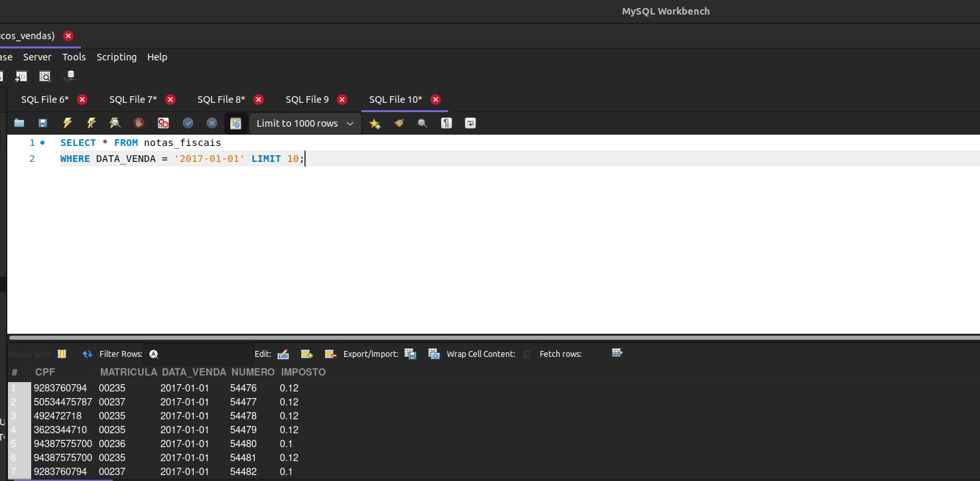Open the Scripting menu
Image resolution: width=980 pixels, height=481 pixels.
(x=117, y=57)
